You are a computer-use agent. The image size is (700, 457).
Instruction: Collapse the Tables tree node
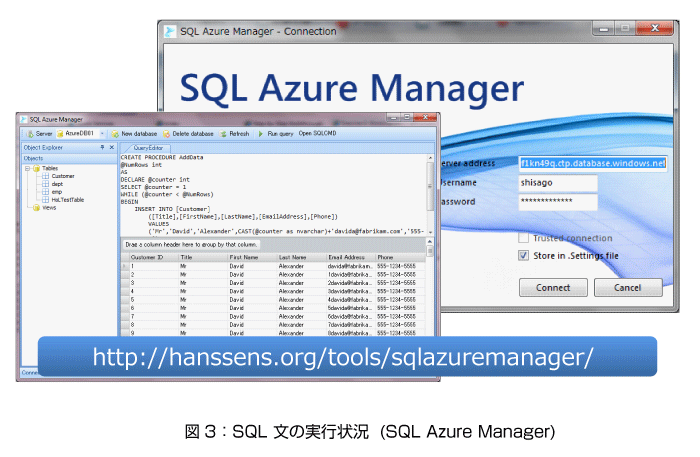pos(28,168)
